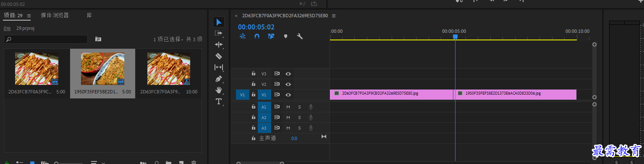The image size is (644, 164).
Task: Enable voice-over record on track A2
Action: point(311,117)
